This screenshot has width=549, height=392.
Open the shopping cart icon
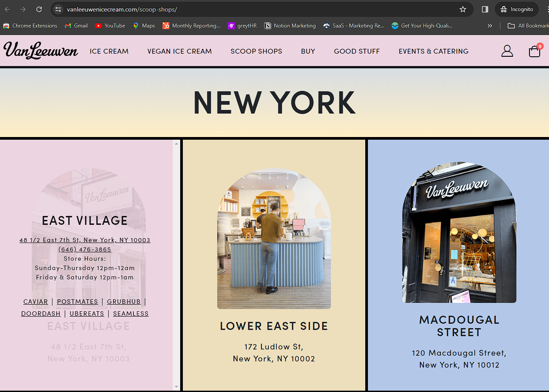(x=534, y=51)
